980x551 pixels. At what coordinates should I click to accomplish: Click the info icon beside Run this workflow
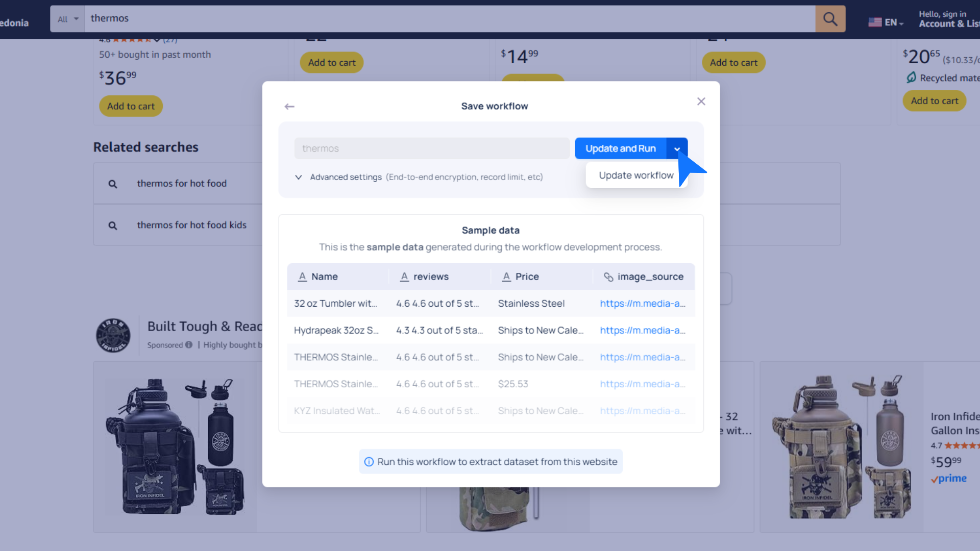tap(369, 462)
